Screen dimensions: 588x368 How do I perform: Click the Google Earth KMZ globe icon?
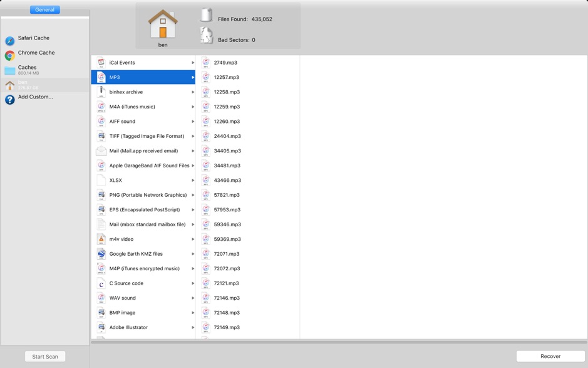101,254
